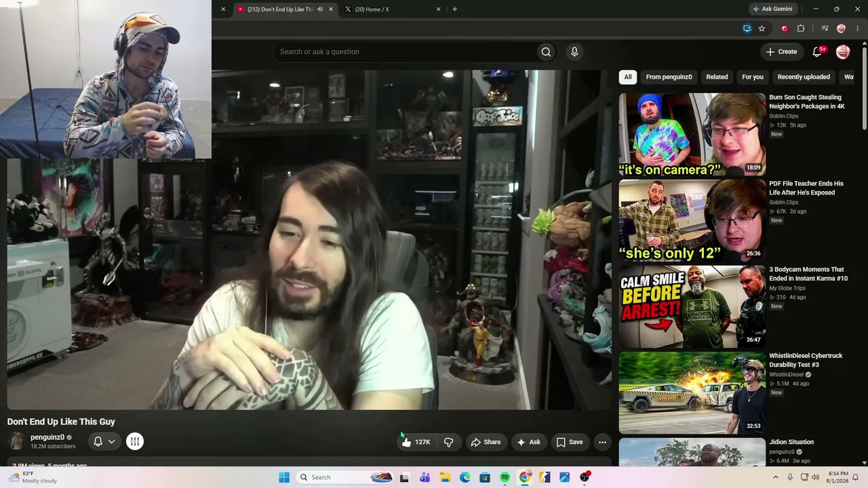Open File Explorer from the taskbar
The image size is (868, 488).
445,477
